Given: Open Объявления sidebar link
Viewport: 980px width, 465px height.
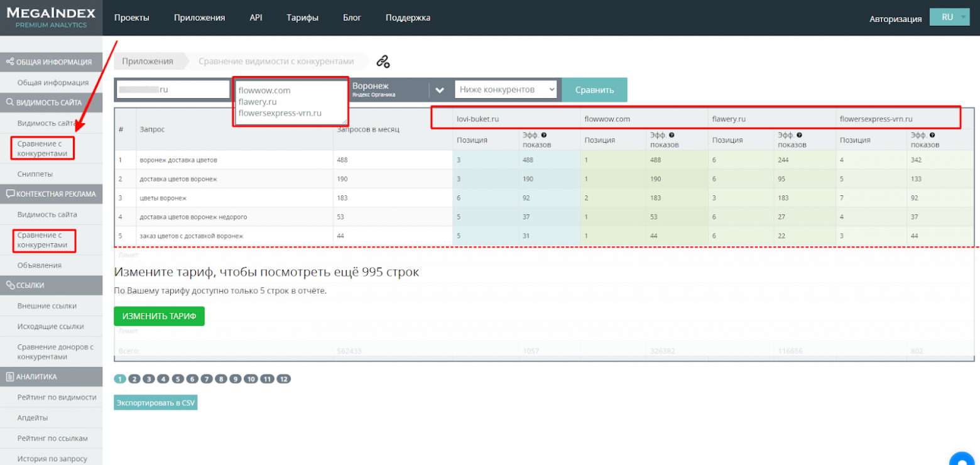Looking at the screenshot, I should (40, 265).
